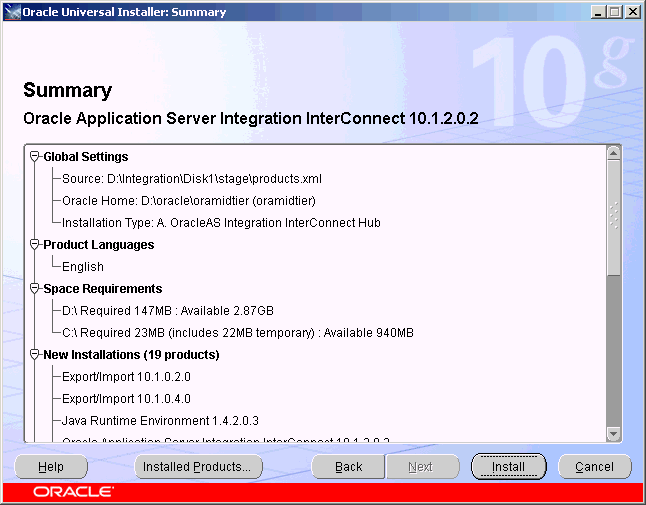
Task: Click the Oracle logo in footer
Action: click(74, 492)
